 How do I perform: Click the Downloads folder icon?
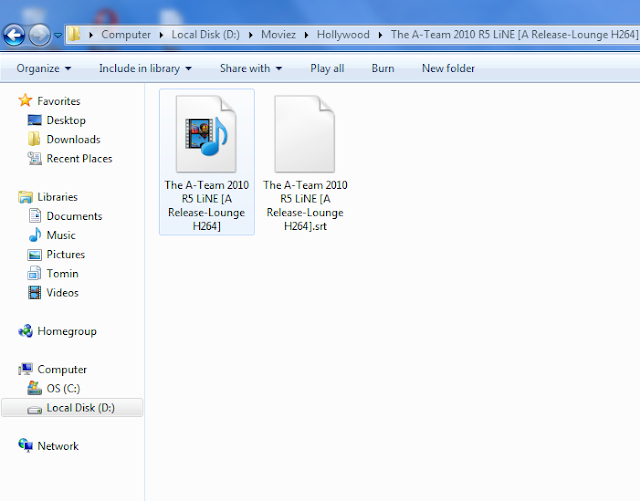(x=34, y=139)
